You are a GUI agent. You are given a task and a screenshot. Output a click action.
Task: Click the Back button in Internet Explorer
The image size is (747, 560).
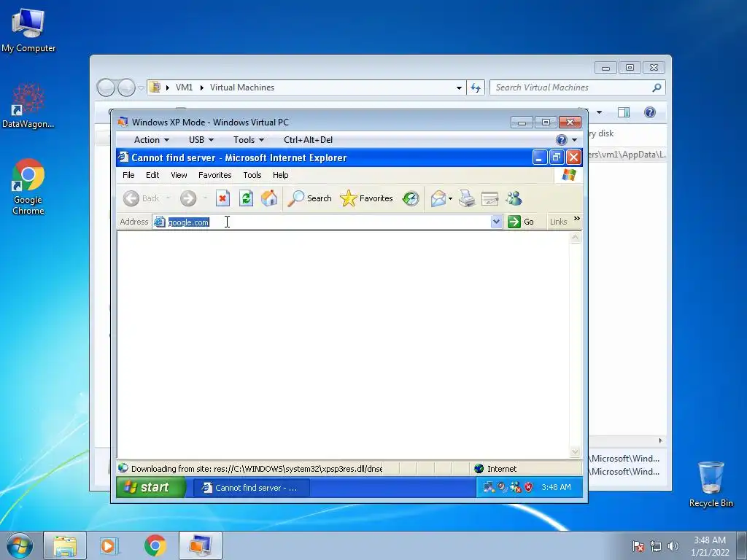tap(141, 198)
